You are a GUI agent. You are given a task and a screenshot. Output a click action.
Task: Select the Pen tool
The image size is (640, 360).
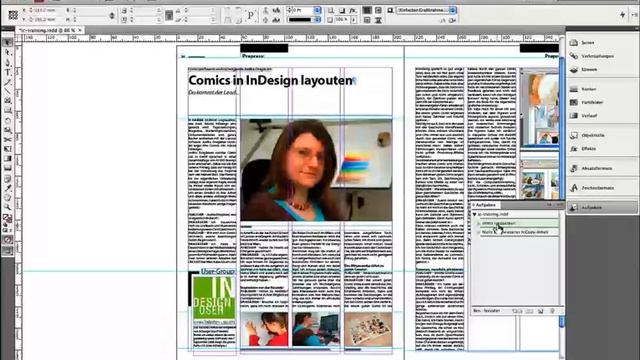pyautogui.click(x=7, y=63)
